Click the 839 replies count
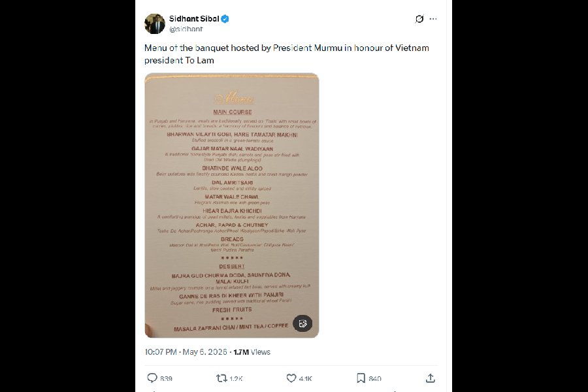The image size is (588, 392). pos(166,379)
